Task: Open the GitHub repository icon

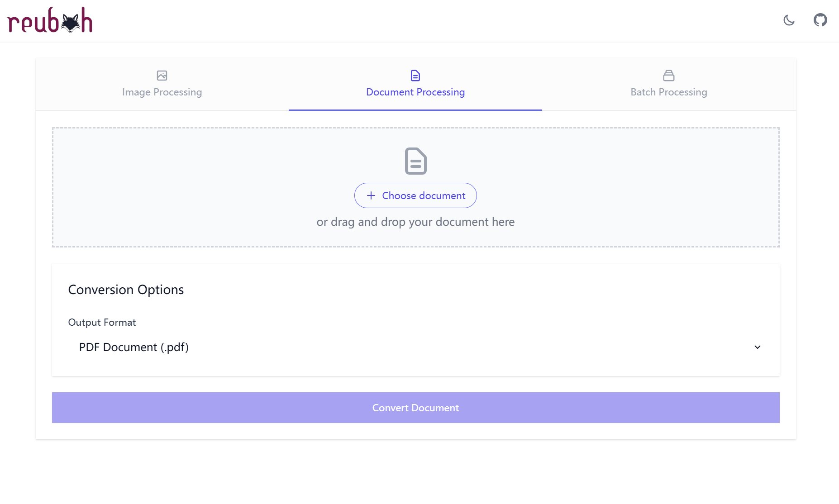Action: pyautogui.click(x=820, y=20)
